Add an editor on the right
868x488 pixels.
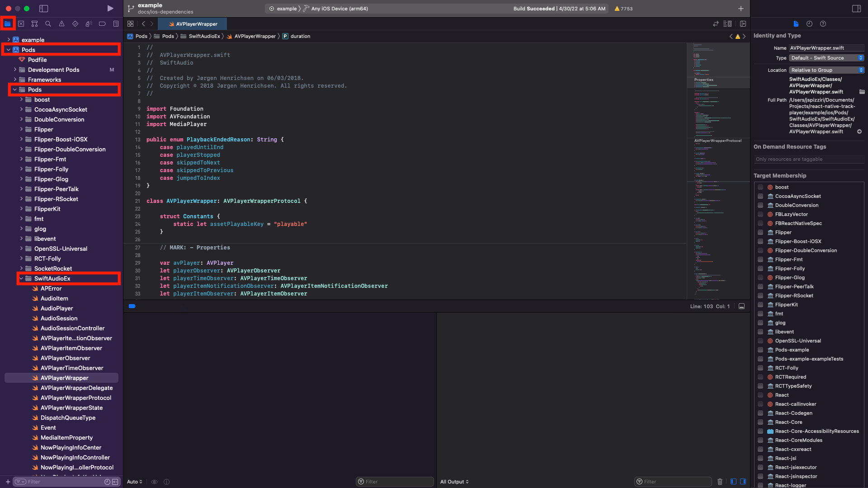(x=743, y=24)
